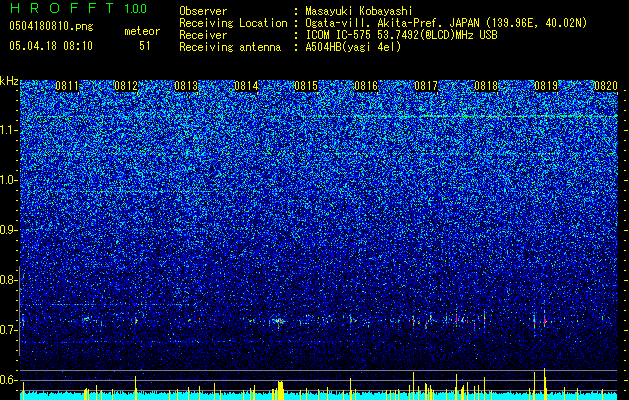Screen dimensions: 629x400
Task: Click the 0820 time marker
Action: pos(605,86)
